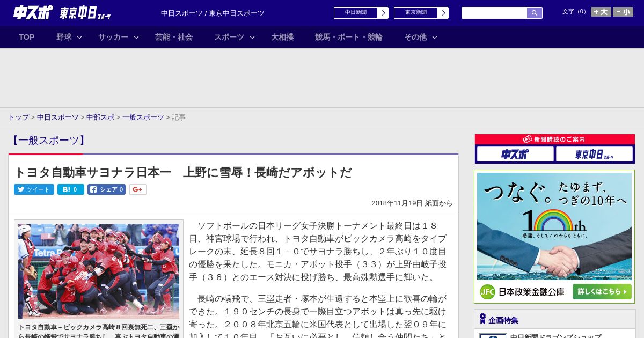Click the magnifier search button
This screenshot has width=644, height=338.
535,13
